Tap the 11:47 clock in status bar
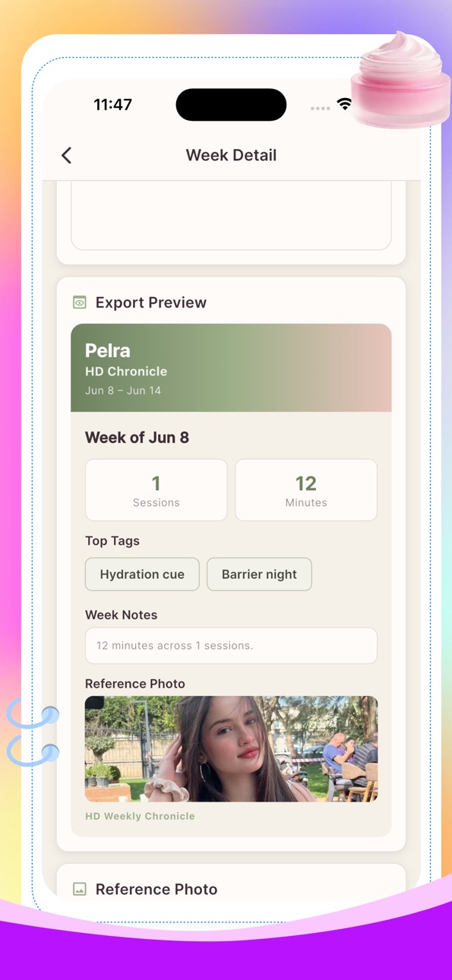 point(113,105)
